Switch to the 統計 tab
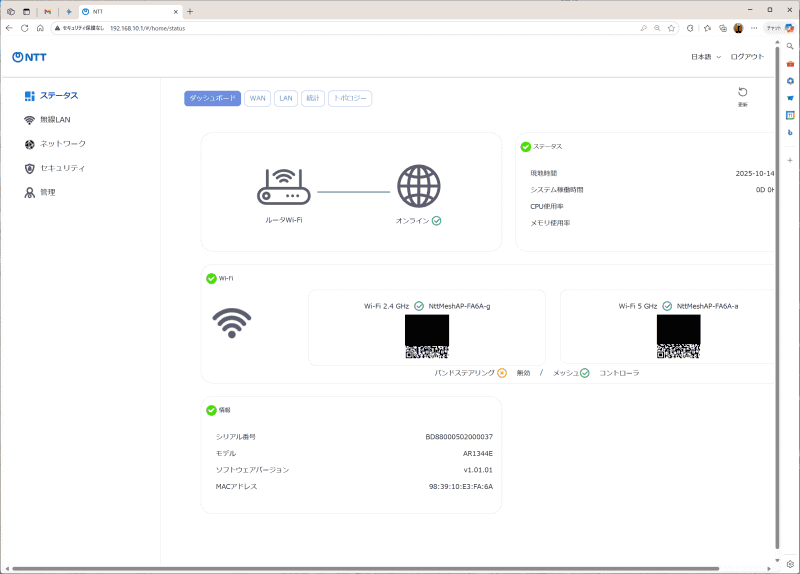This screenshot has width=800, height=574. point(313,98)
